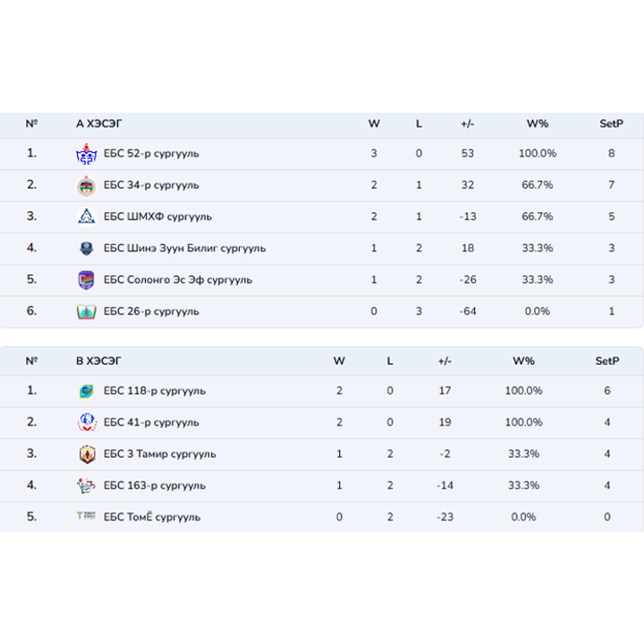Viewport: 644px width, 644px height.
Task: Click the А ХЭСЭГ group header
Action: click(x=98, y=123)
